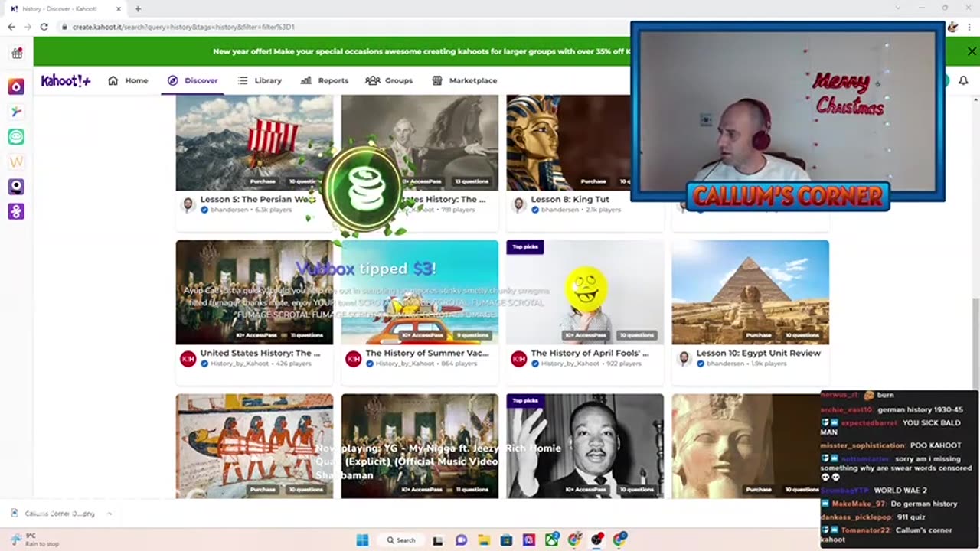Dismiss the green New year offer banner
This screenshot has height=551, width=980.
[x=972, y=51]
